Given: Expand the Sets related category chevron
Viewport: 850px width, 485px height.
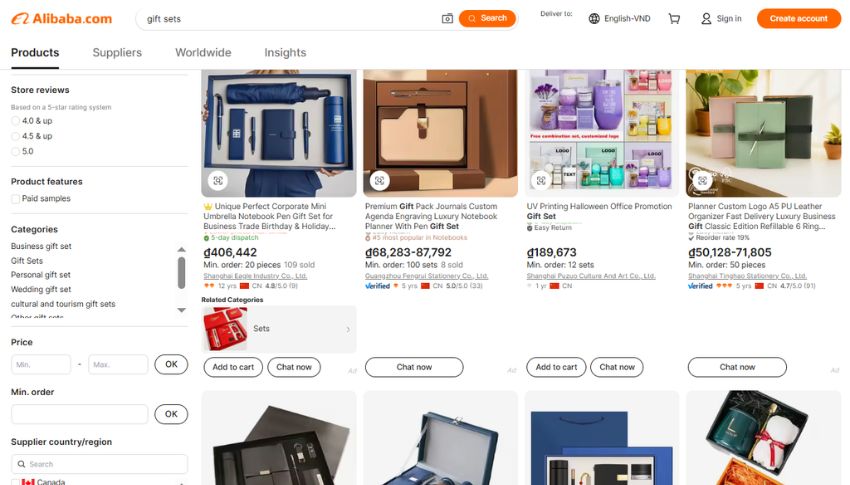Looking at the screenshot, I should tap(348, 329).
